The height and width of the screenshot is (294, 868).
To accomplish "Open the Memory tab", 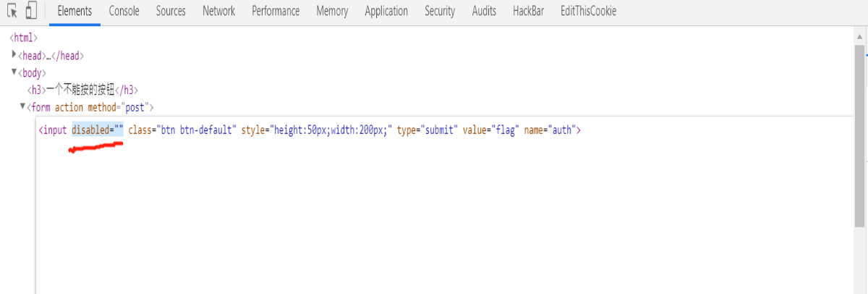I will [332, 12].
